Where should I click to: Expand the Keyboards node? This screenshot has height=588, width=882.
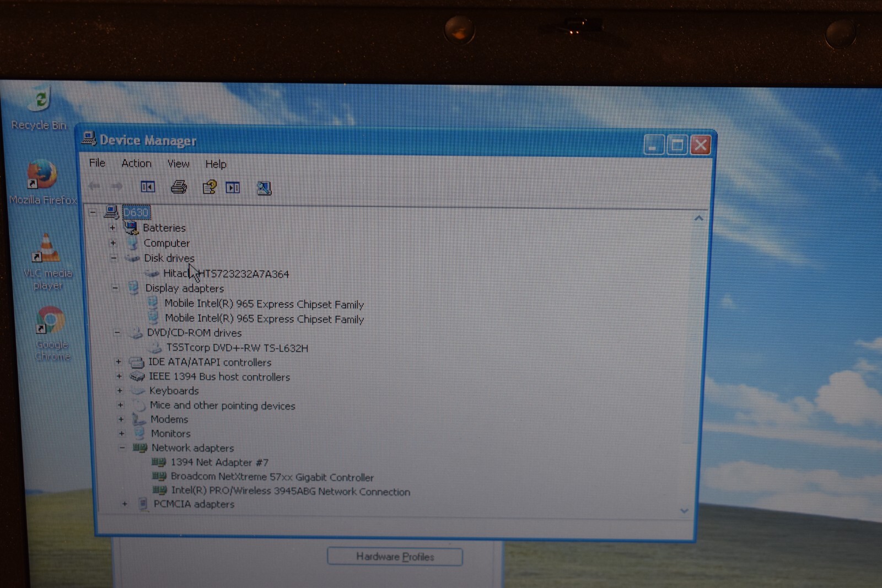[120, 391]
